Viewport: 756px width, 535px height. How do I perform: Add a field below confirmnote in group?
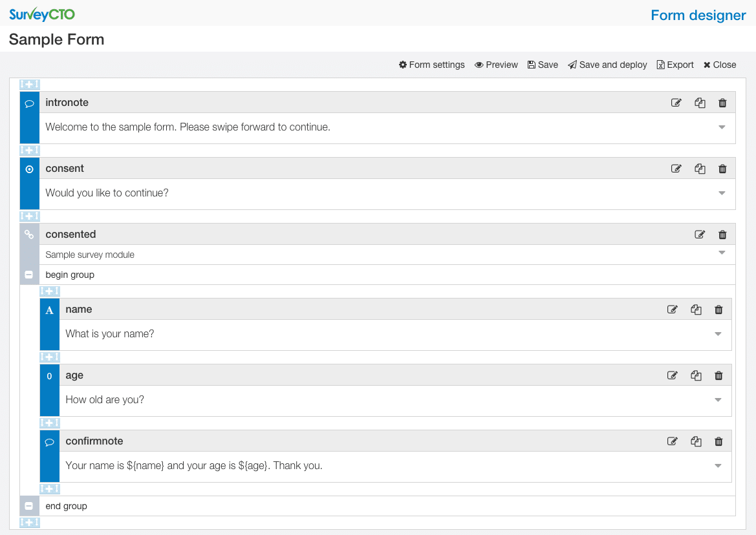[50, 488]
